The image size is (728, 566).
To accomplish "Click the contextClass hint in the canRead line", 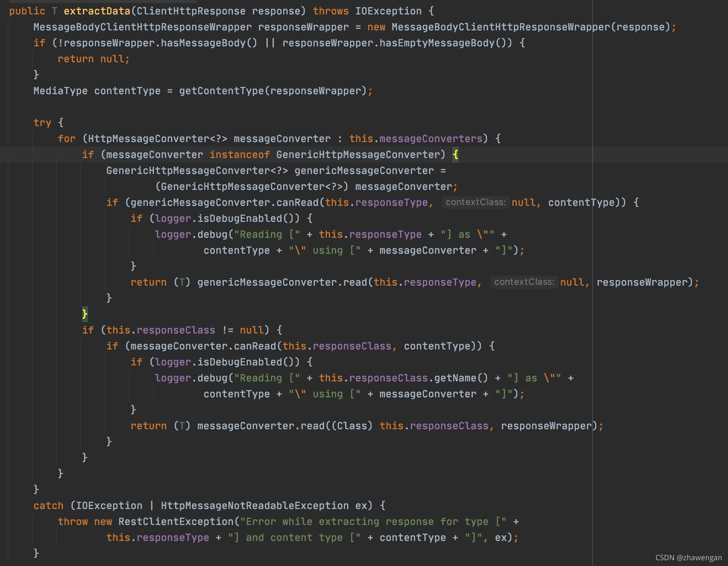I will 476,202.
